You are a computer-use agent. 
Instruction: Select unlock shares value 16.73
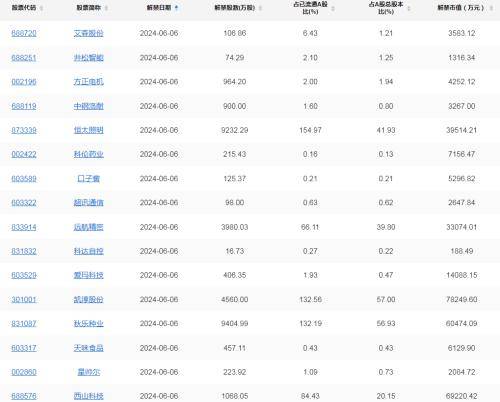tap(235, 251)
